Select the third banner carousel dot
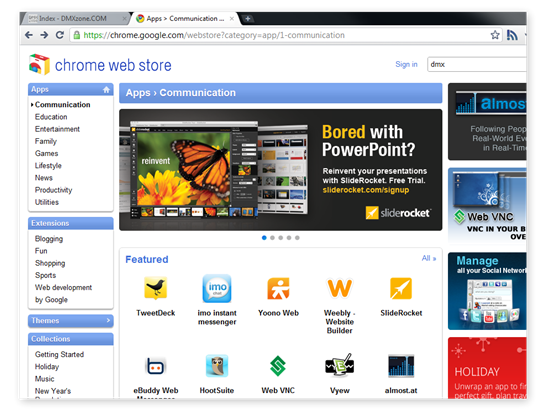Viewport: 539px width, 409px height. tap(280, 237)
